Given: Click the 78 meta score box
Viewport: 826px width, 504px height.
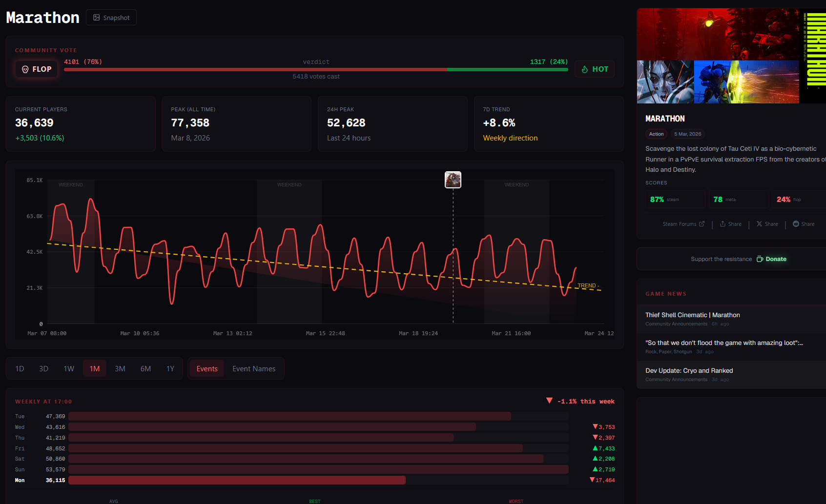Looking at the screenshot, I should click(739, 200).
